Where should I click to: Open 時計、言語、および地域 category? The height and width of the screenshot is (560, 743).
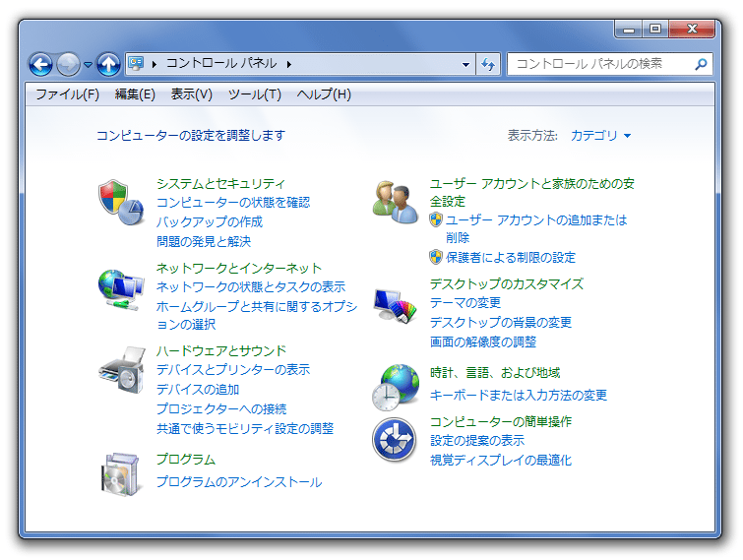[x=495, y=373]
